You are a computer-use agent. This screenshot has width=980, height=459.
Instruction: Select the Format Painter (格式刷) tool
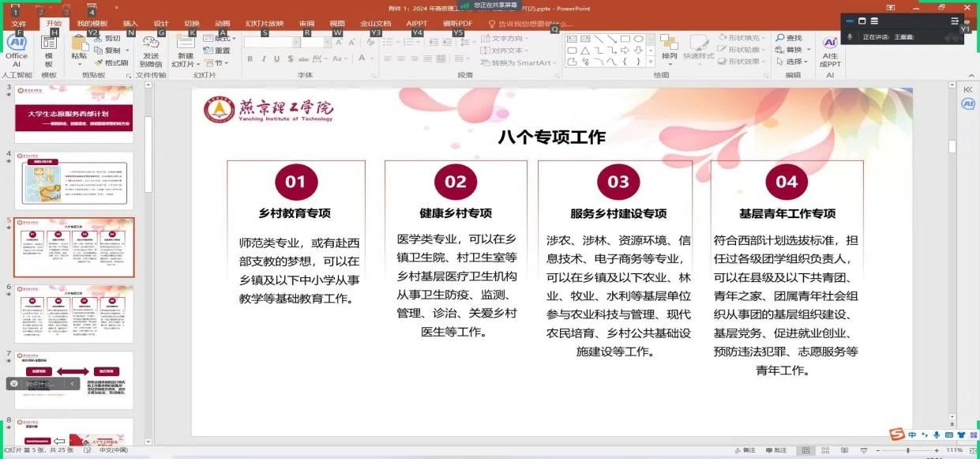[112, 63]
